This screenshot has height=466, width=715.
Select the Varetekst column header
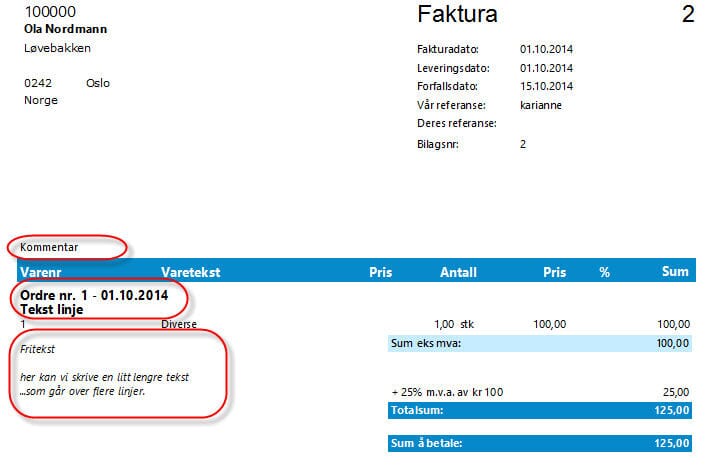click(190, 271)
